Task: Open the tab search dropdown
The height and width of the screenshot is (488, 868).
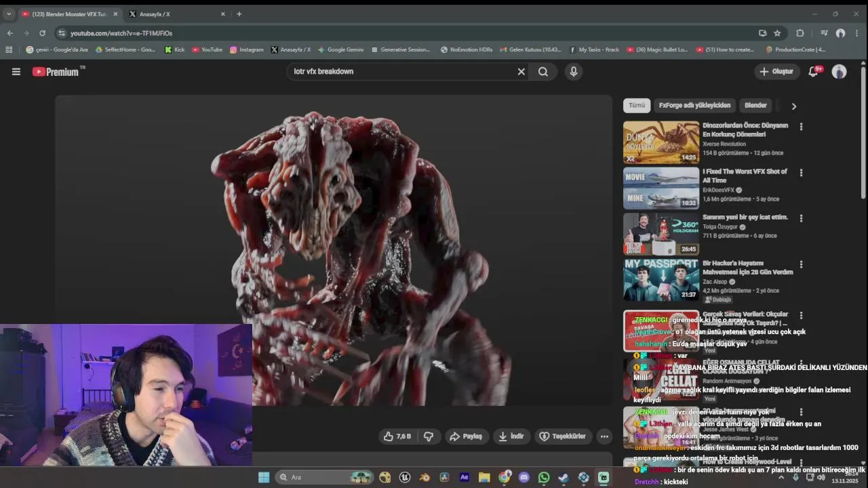Action: pos(9,14)
